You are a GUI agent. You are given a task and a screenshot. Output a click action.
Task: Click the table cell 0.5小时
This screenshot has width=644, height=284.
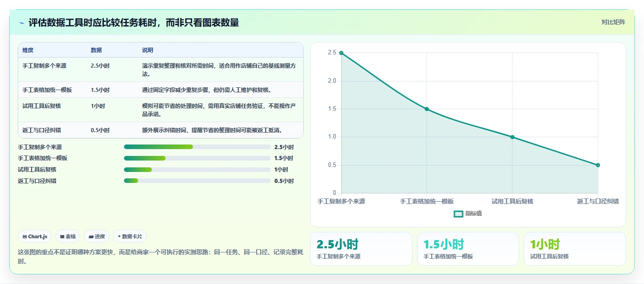coord(100,130)
